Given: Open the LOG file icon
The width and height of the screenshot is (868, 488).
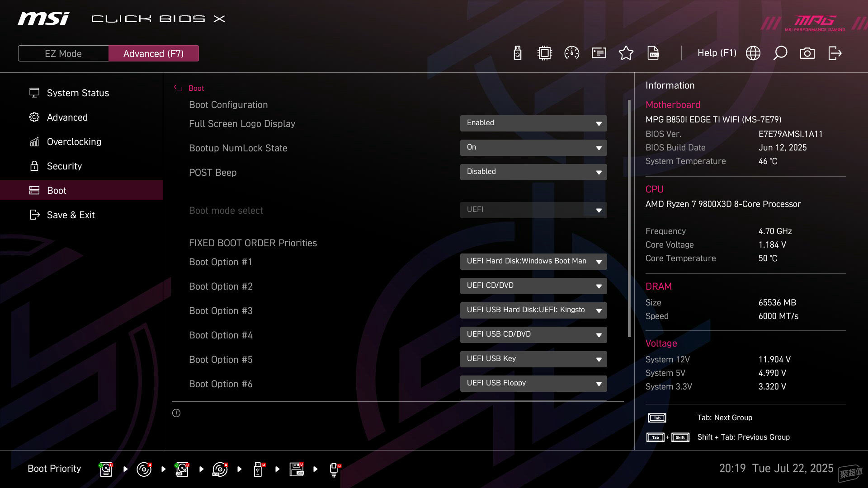Looking at the screenshot, I should click(x=653, y=53).
